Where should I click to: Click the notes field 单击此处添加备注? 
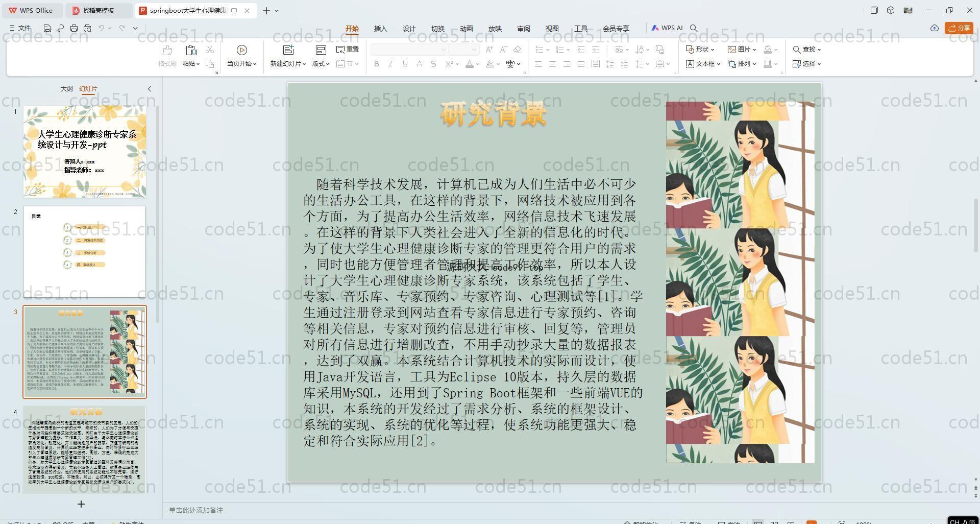tap(196, 510)
